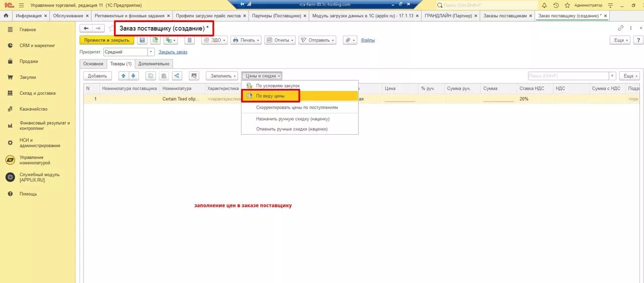Collapse the Цены и скидки dropdown
Viewport: 644px width, 283px height.
pos(262,76)
